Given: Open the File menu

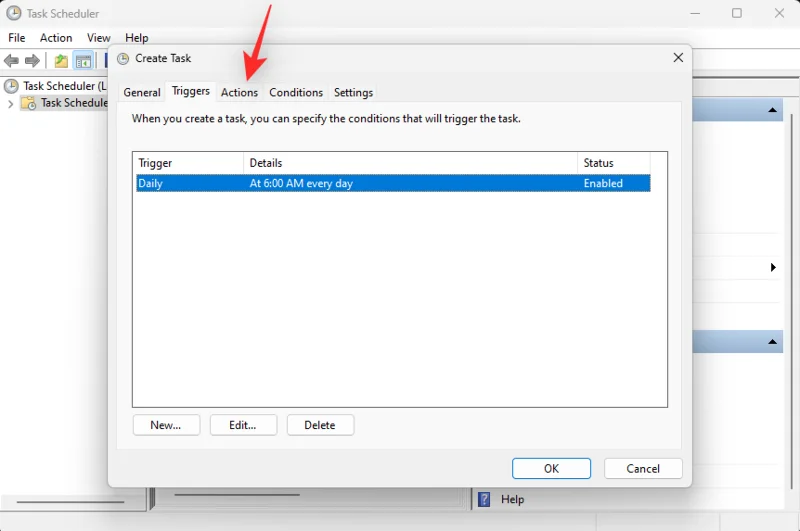Looking at the screenshot, I should pyautogui.click(x=16, y=38).
